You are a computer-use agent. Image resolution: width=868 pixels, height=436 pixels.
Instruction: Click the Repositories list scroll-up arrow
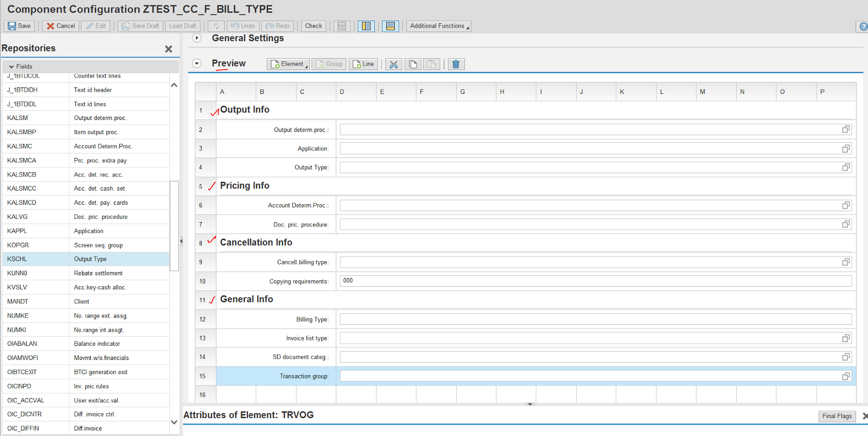point(174,85)
